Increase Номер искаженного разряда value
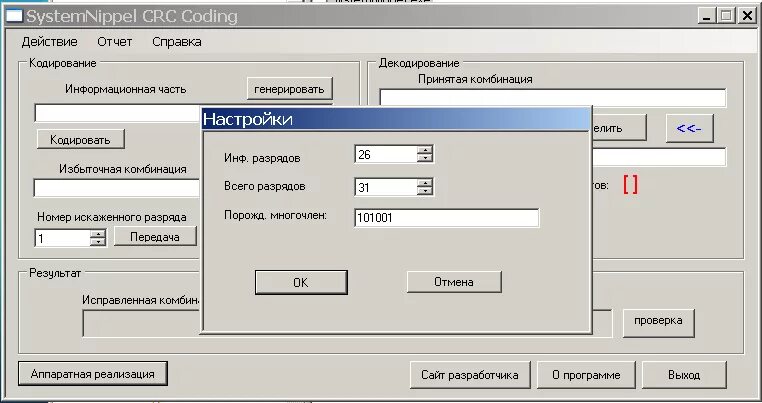 coord(98,233)
